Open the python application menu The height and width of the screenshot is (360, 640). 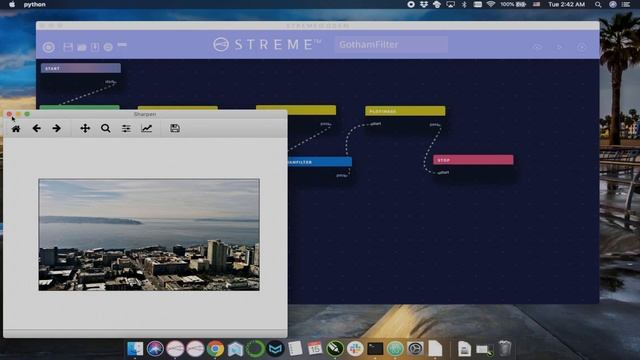(35, 4)
